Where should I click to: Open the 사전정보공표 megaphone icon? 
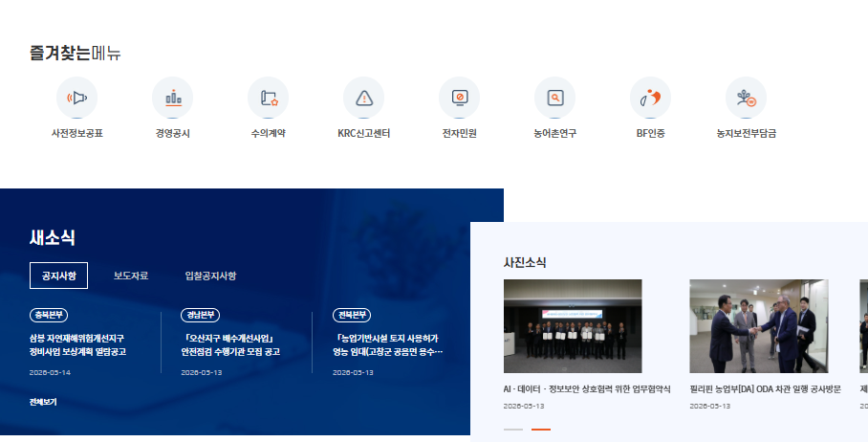pos(76,98)
